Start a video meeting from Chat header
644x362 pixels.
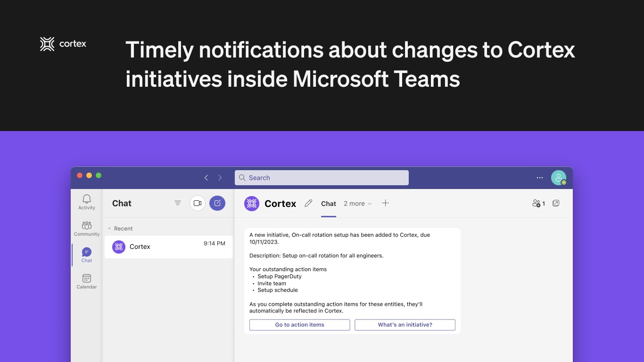point(198,203)
